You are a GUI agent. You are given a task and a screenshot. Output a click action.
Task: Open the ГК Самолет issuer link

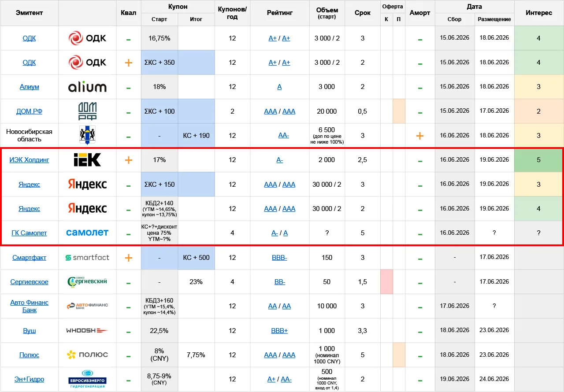click(x=30, y=233)
